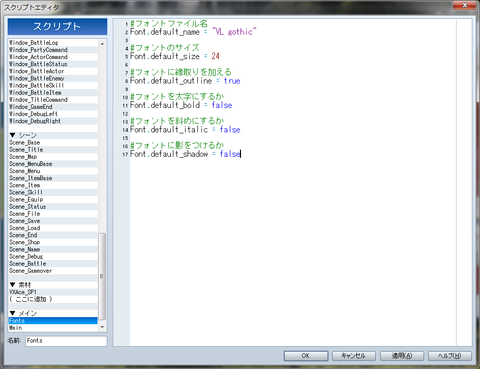Screen dimensions: 480x369
Task: Select Window_DebugLeft script
Action: coord(53,114)
